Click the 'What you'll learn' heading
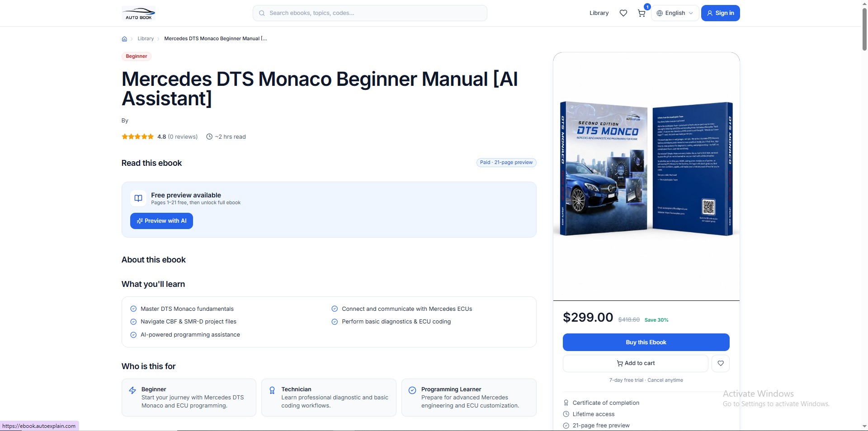 (x=153, y=284)
